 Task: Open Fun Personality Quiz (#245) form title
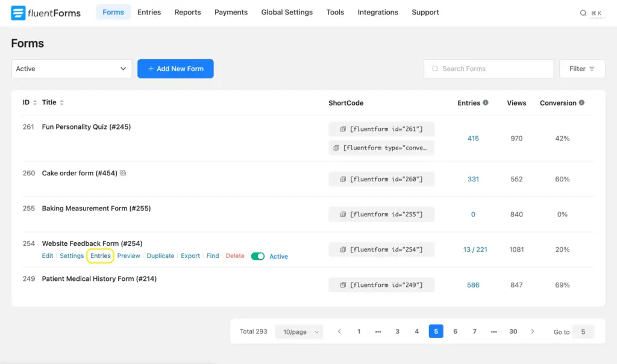pyautogui.click(x=86, y=127)
